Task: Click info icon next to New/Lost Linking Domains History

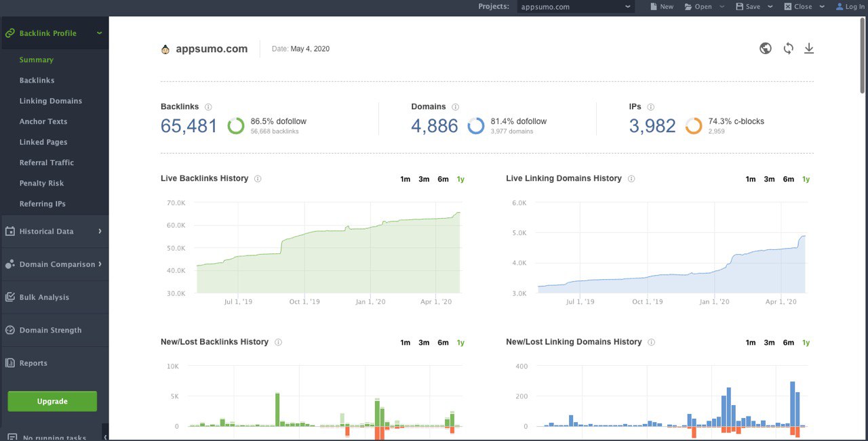Action: [x=651, y=342]
